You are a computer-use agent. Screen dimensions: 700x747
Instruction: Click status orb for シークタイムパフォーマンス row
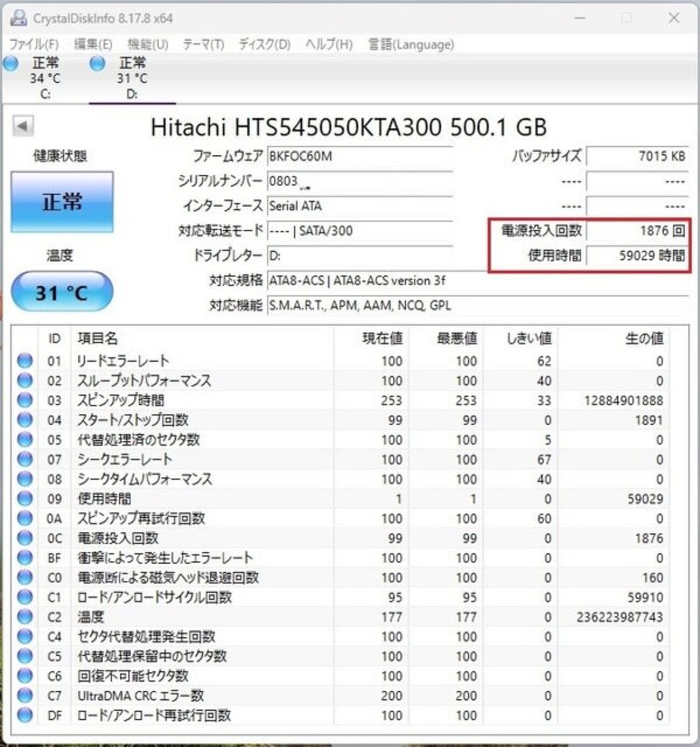[x=25, y=479]
